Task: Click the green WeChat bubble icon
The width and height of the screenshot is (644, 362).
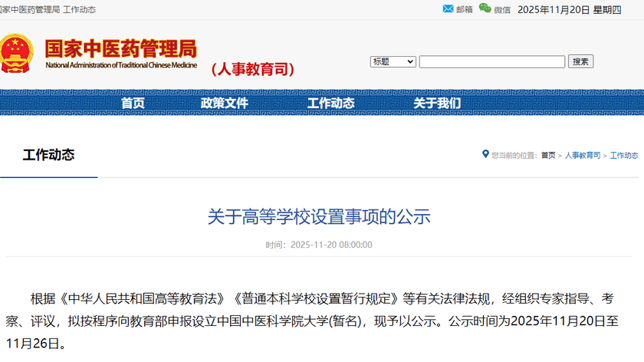Action: [x=485, y=8]
